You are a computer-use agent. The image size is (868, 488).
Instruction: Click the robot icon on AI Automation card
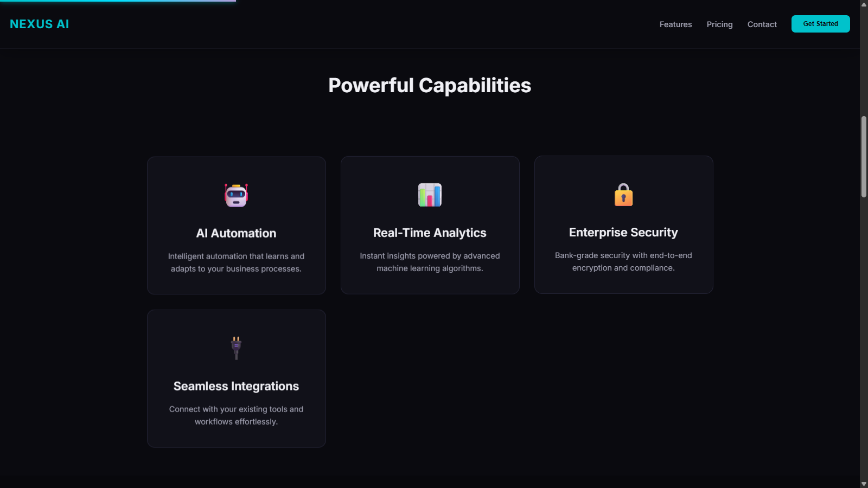point(236,195)
